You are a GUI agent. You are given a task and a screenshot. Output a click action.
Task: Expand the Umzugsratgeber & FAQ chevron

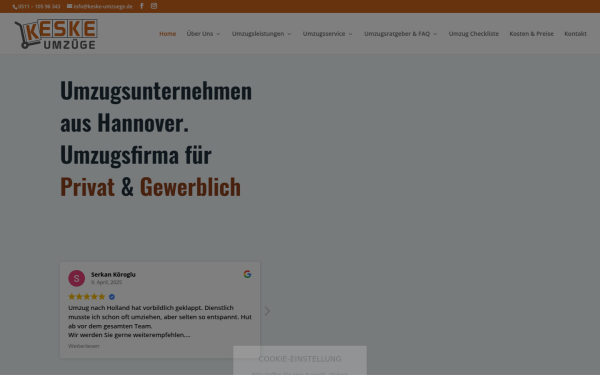(x=435, y=34)
